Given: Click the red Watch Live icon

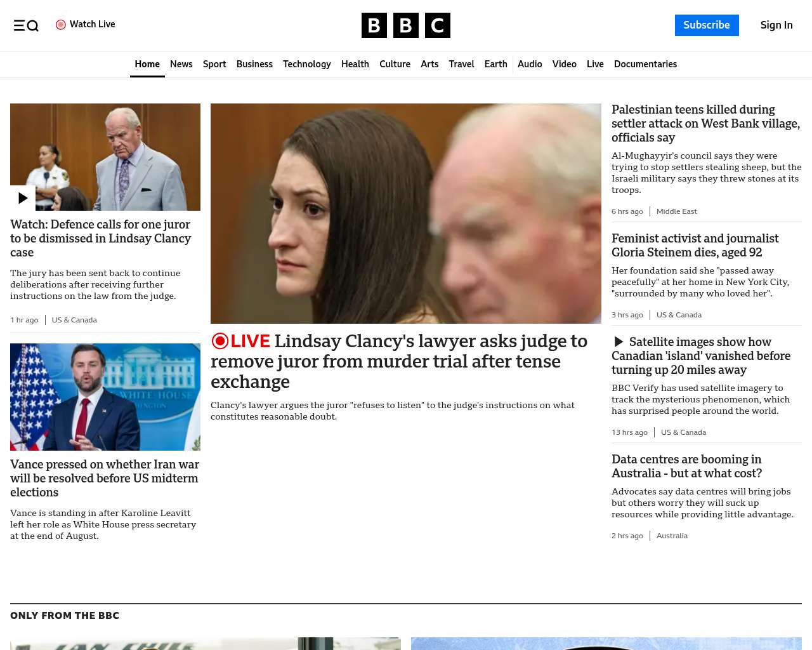Looking at the screenshot, I should coord(61,25).
